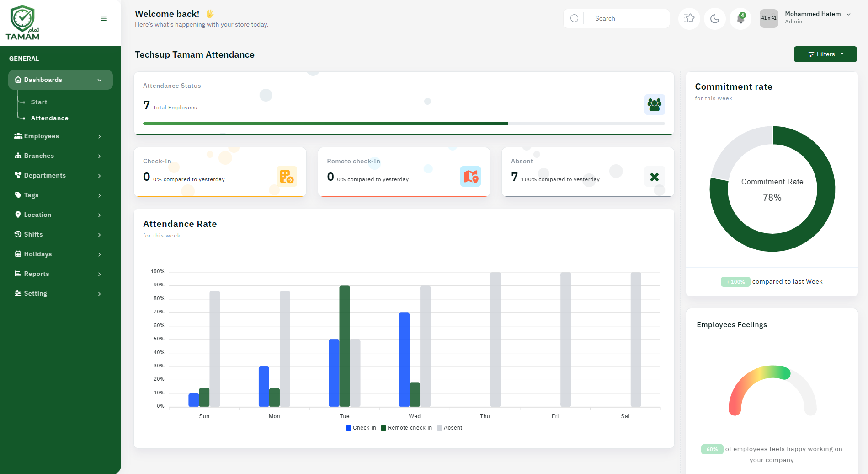
Task: Select the Branches icon in sidebar
Action: click(17, 156)
